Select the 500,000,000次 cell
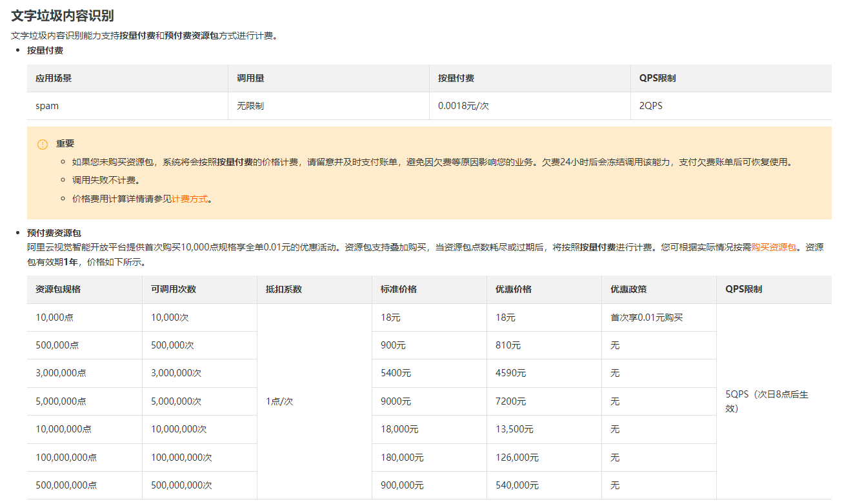The width and height of the screenshot is (842, 504). tap(200, 485)
